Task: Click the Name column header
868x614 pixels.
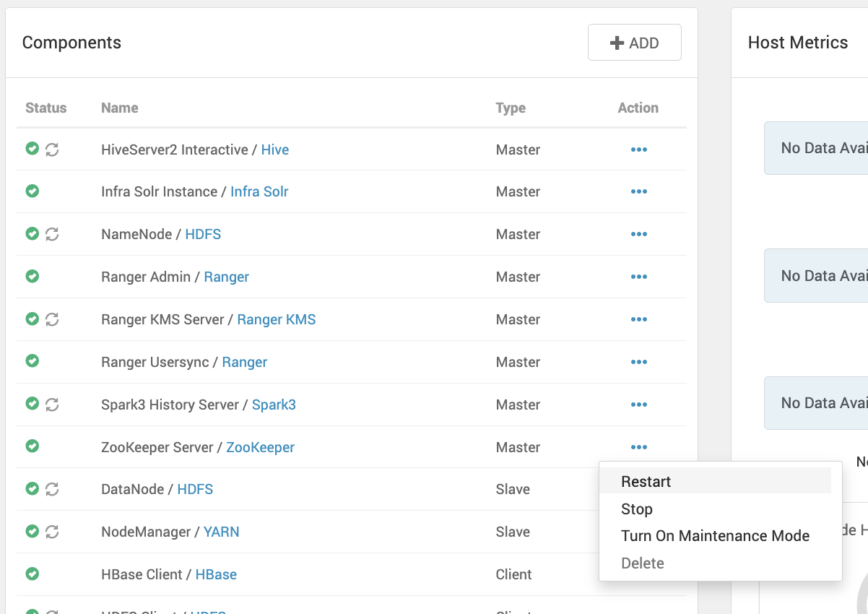Action: tap(120, 108)
